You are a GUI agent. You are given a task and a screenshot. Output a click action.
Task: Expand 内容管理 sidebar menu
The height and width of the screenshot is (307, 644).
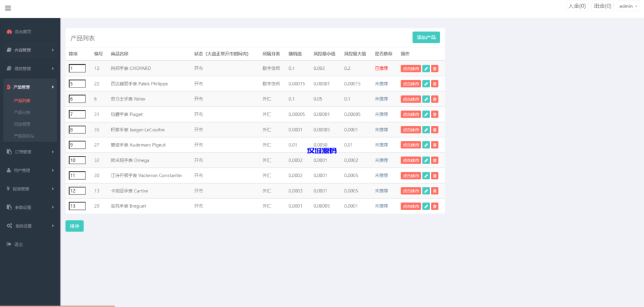(30, 50)
